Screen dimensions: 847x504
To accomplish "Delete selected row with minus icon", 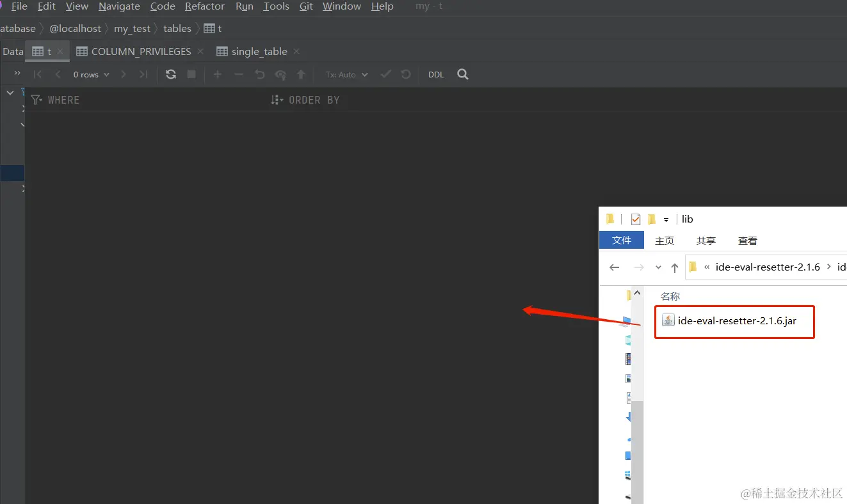I will (x=239, y=74).
